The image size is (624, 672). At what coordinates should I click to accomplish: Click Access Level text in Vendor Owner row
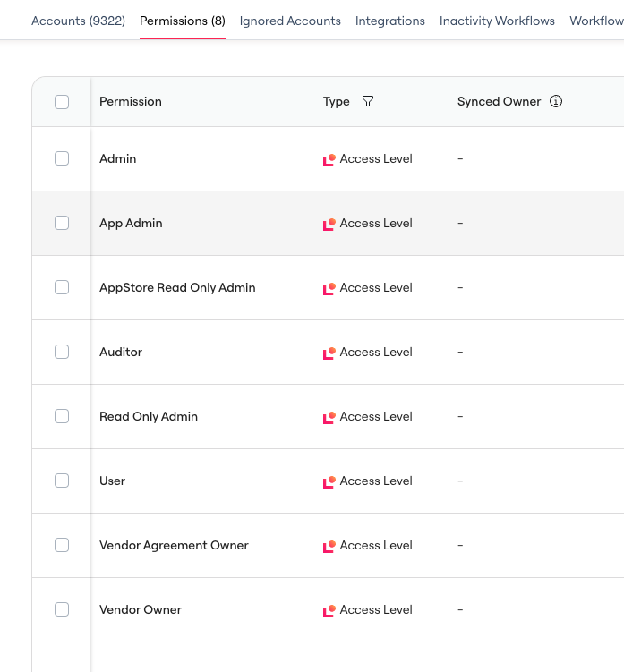[376, 609]
